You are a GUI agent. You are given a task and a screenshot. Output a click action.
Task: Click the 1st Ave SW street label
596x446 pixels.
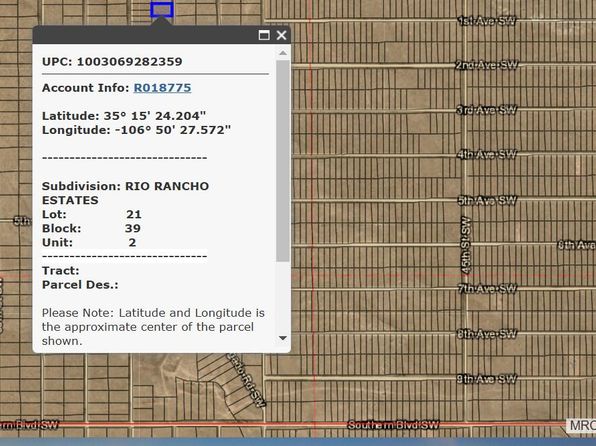487,21
